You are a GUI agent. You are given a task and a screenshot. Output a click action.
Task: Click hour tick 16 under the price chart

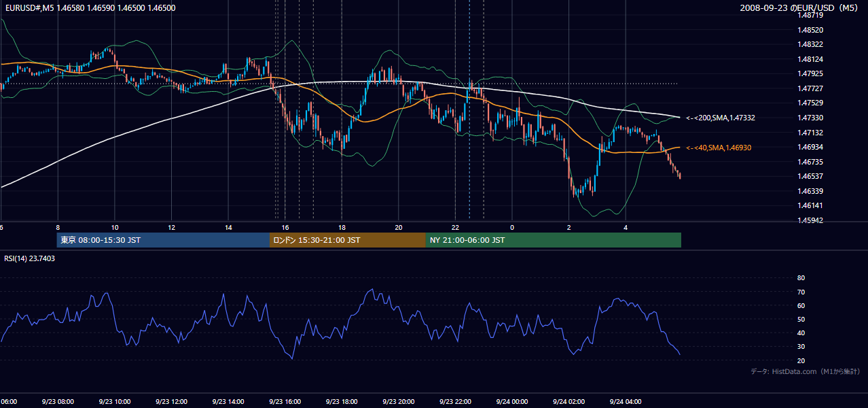coord(285,228)
